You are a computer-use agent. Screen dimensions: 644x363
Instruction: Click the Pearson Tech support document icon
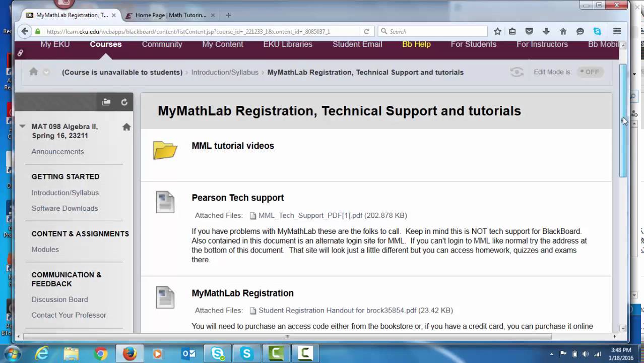[165, 202]
